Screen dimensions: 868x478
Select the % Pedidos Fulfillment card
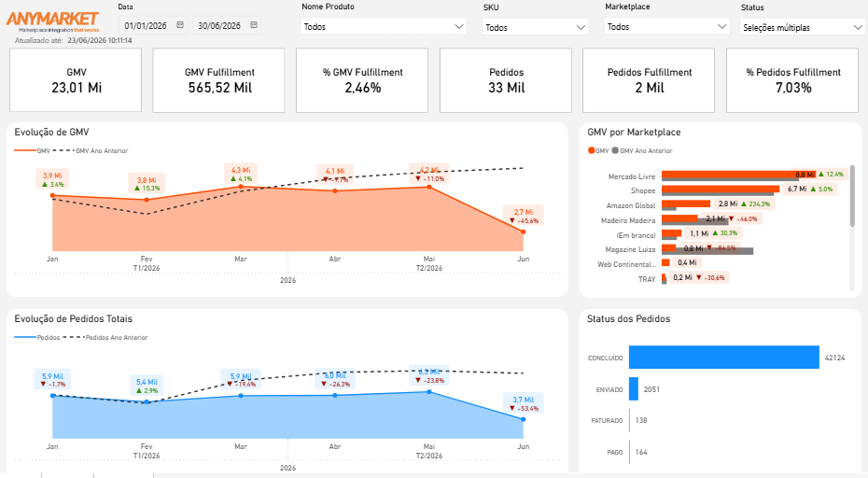pyautogui.click(x=792, y=80)
